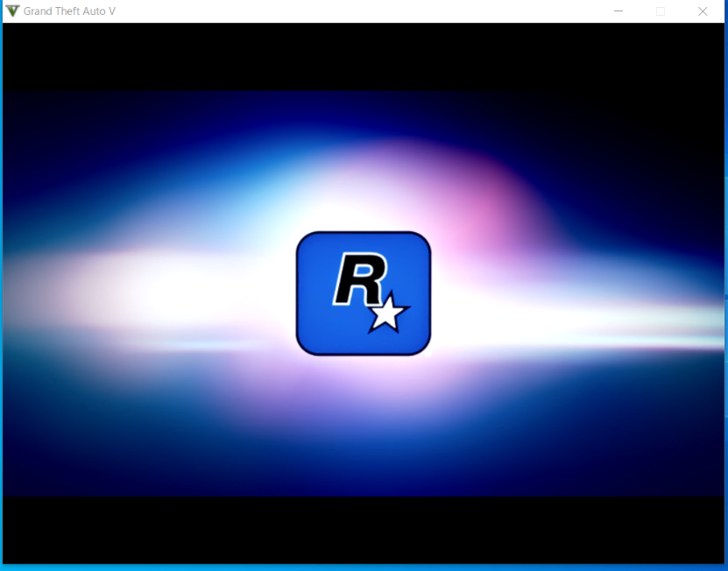Minimize the Grand Theft Auto V window
The width and height of the screenshot is (728, 571).
(x=618, y=11)
